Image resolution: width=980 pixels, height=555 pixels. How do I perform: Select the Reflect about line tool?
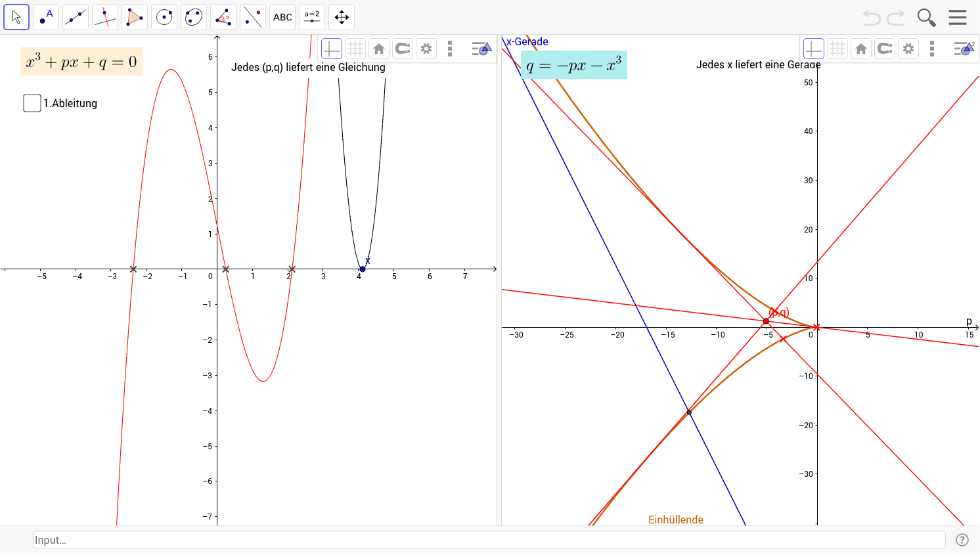pyautogui.click(x=253, y=17)
